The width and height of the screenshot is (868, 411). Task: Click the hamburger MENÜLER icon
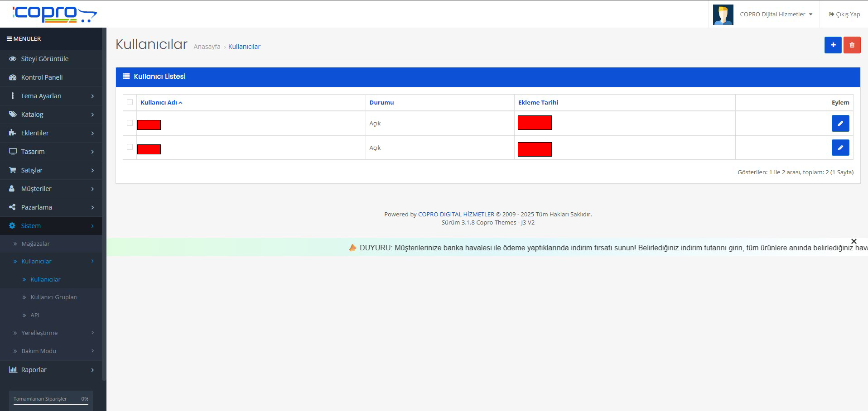coord(9,39)
